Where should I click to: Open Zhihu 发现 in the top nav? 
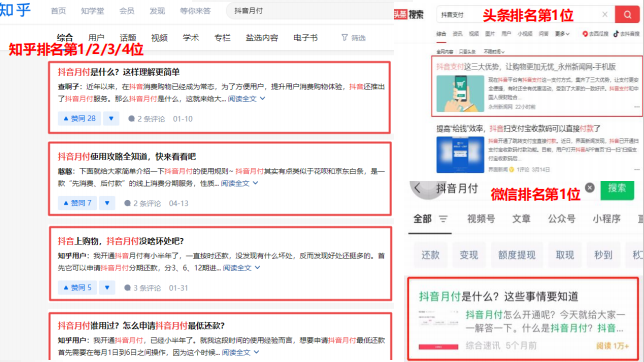coord(157,11)
